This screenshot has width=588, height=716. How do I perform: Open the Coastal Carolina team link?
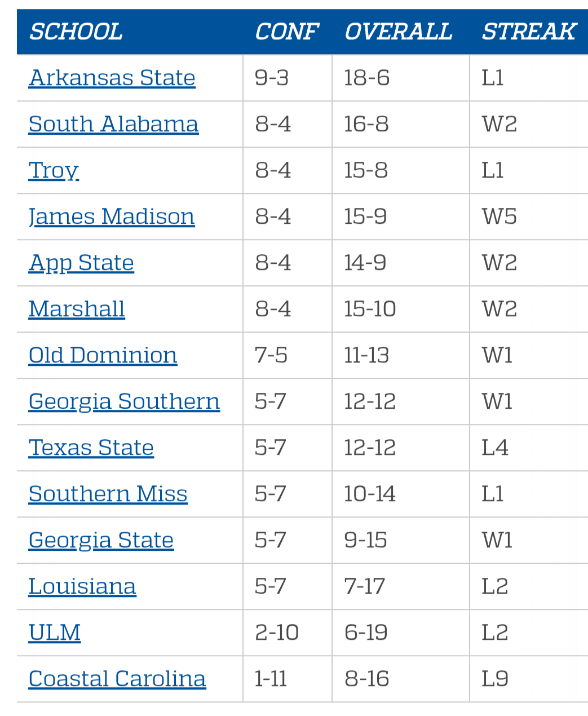click(x=117, y=679)
